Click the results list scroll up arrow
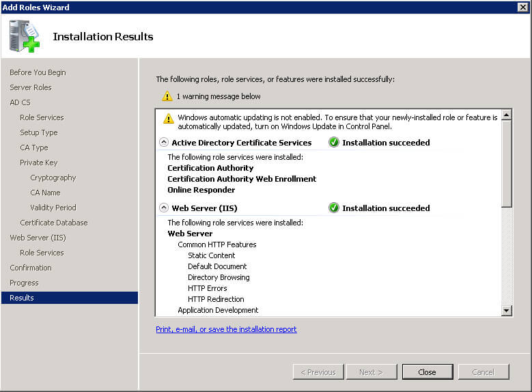The image size is (532, 392). coord(507,115)
